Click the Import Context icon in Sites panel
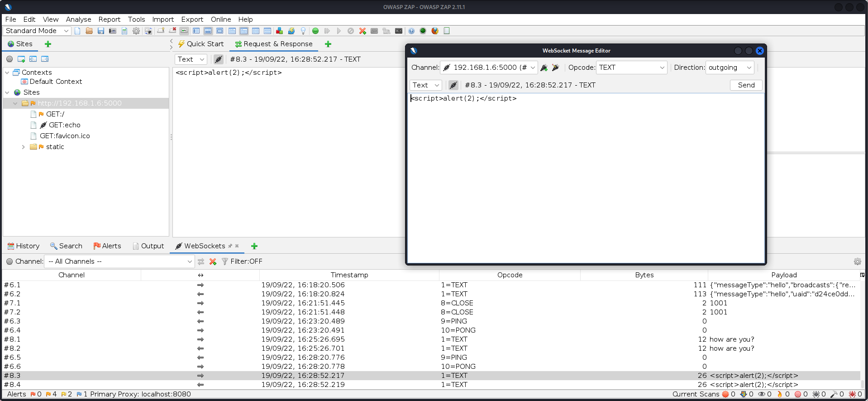 coord(33,59)
